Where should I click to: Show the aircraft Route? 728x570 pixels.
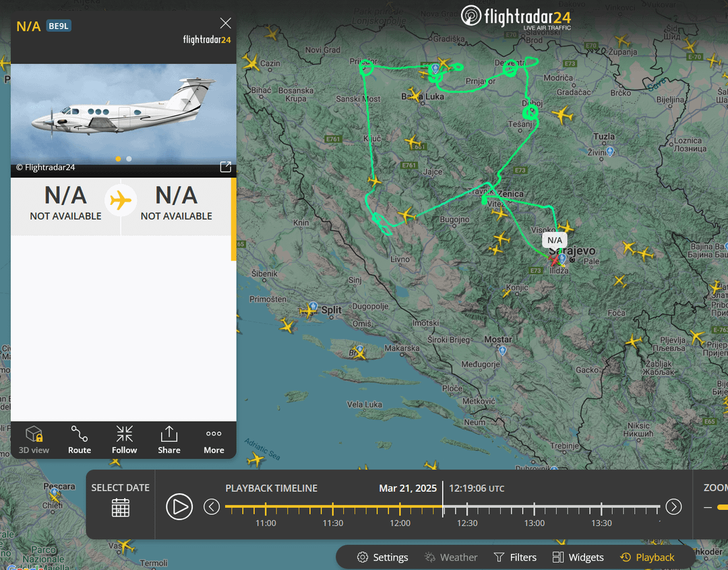pos(80,439)
